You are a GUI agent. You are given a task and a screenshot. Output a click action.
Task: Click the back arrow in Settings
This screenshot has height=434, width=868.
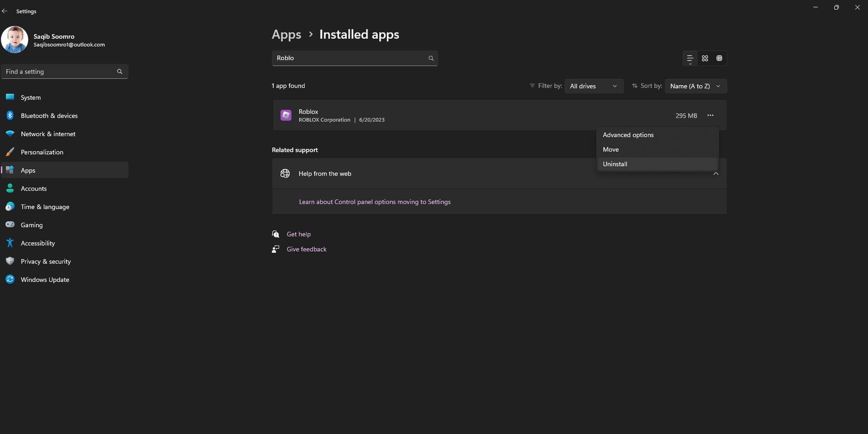[x=5, y=11]
